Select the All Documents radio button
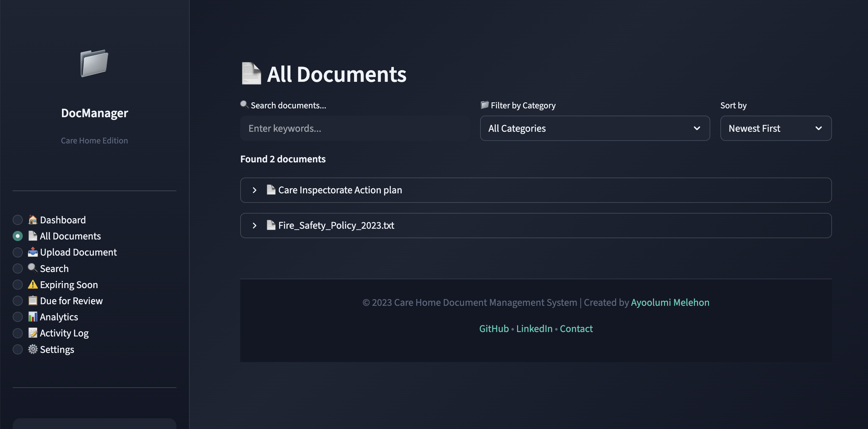Viewport: 868px width, 429px height. click(17, 236)
